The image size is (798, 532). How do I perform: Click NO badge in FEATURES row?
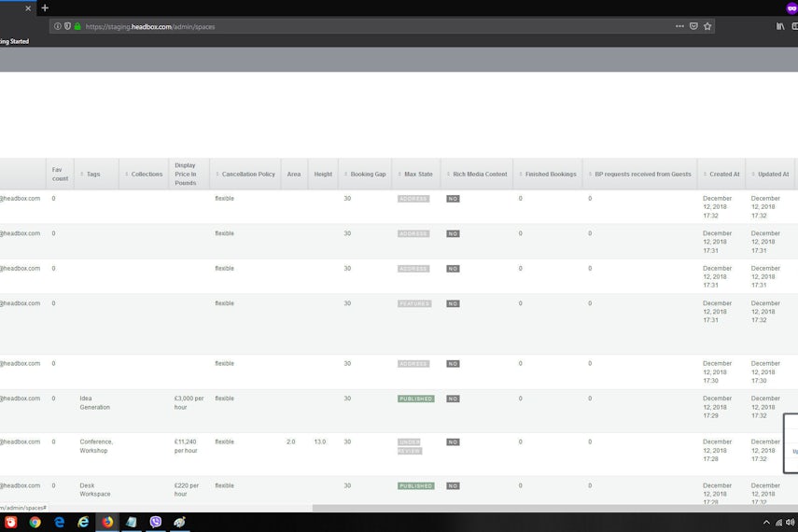click(x=453, y=303)
